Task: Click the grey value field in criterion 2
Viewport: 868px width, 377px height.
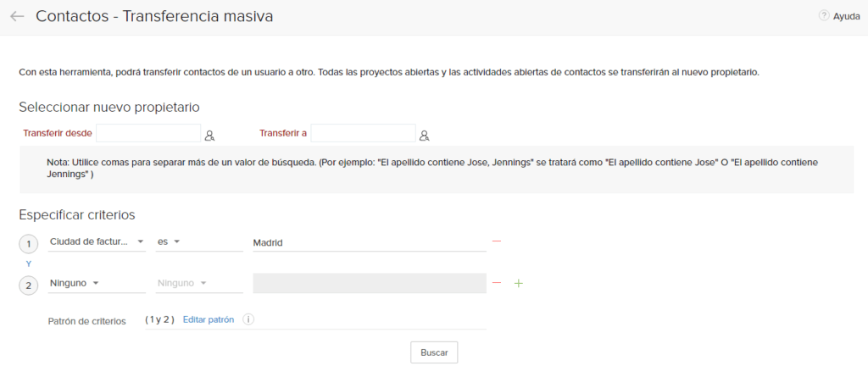Action: coord(370,283)
